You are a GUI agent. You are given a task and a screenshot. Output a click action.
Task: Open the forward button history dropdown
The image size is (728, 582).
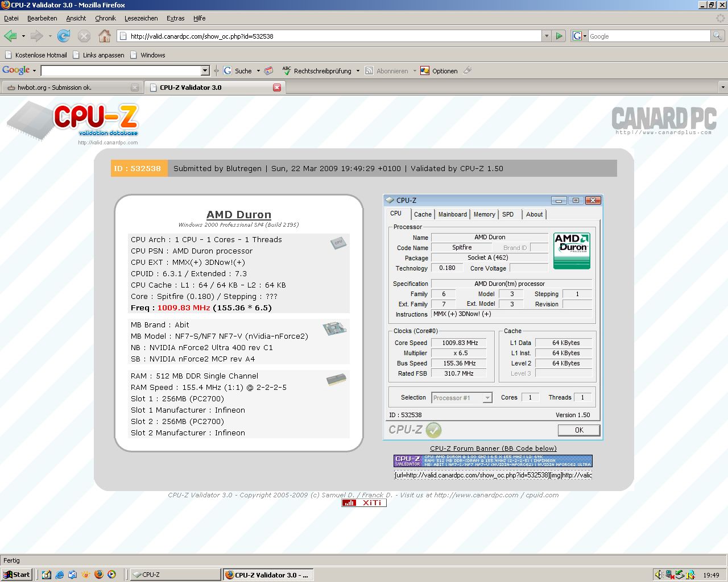click(x=50, y=36)
